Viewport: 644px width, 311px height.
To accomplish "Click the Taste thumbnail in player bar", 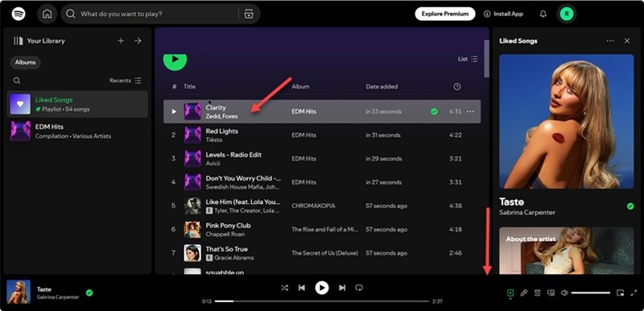I will pos(19,292).
